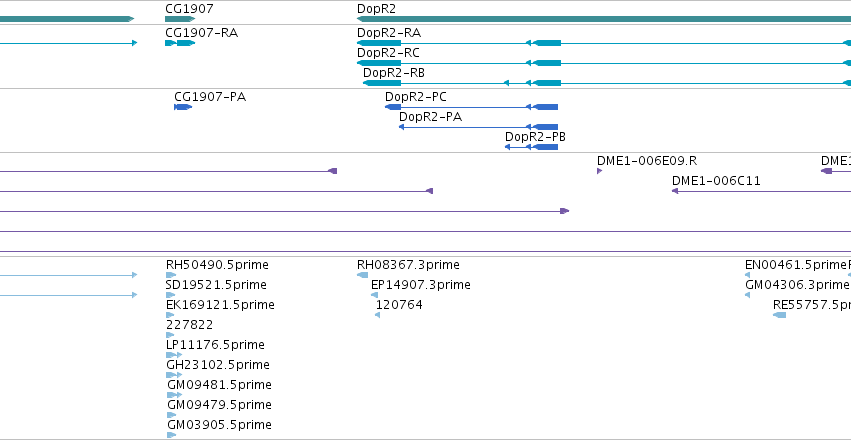The width and height of the screenshot is (851, 440).
Task: Select the GM04306.3prime EST label
Action: [796, 285]
